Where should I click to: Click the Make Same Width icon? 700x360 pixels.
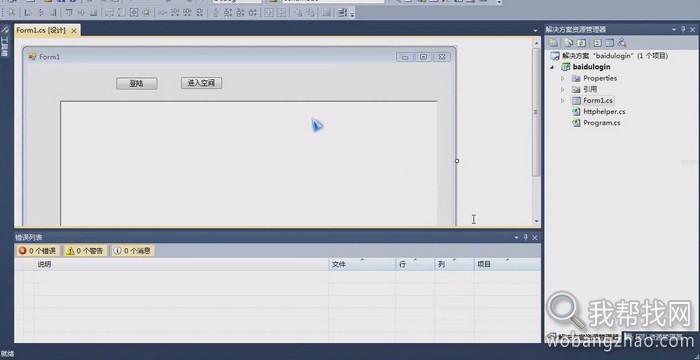pos(109,13)
